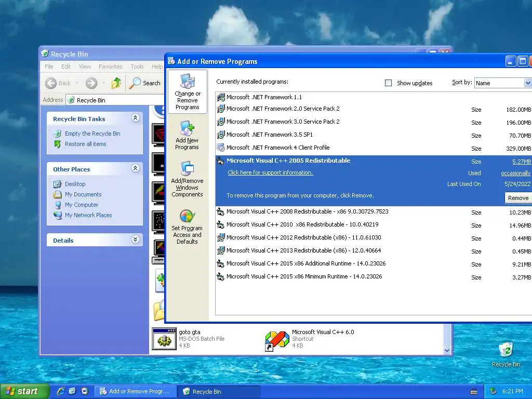The width and height of the screenshot is (532, 399).
Task: Open Forward button history dropdown arrow
Action: pyautogui.click(x=103, y=83)
